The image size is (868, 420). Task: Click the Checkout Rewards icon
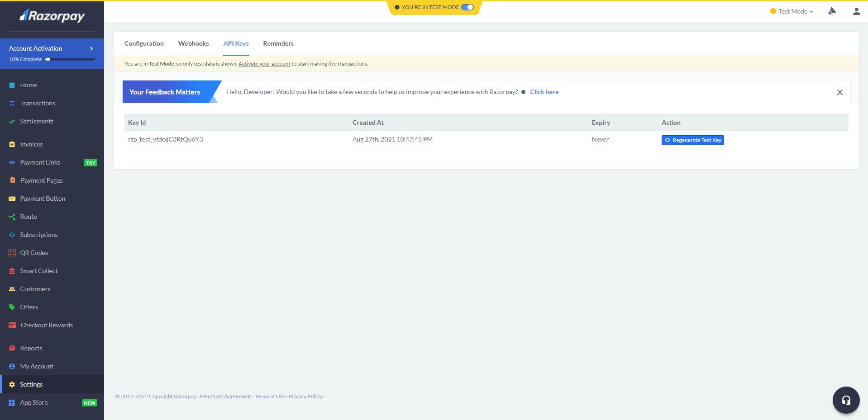tap(12, 325)
